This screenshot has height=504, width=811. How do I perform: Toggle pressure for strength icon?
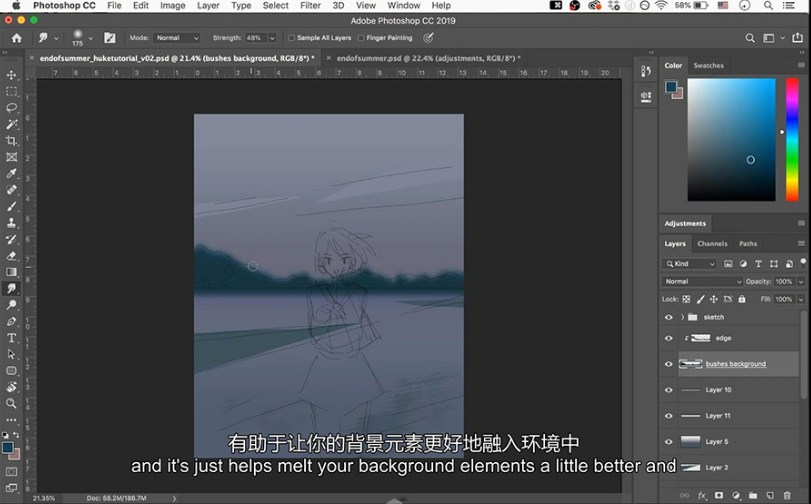pos(428,38)
